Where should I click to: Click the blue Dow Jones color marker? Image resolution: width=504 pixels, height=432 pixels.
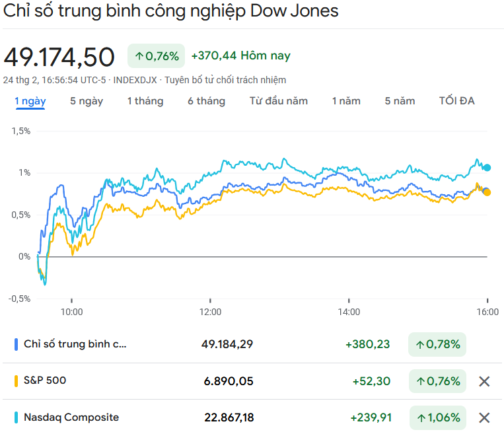(x=16, y=344)
